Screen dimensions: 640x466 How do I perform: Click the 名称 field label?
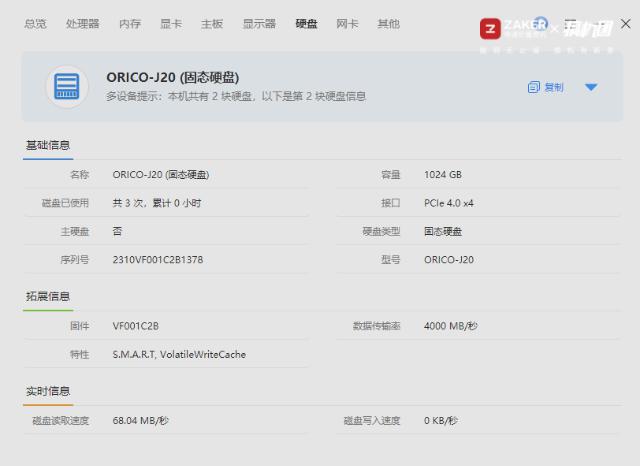[79, 175]
